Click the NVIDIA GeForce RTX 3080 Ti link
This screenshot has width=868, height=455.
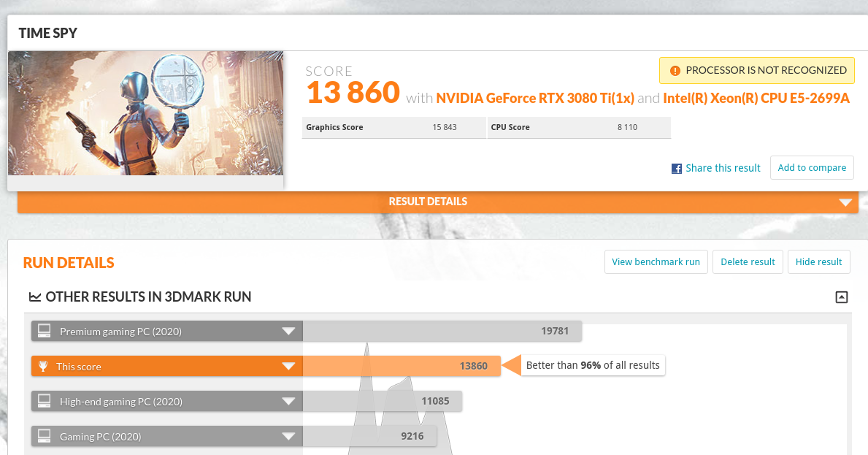(x=535, y=99)
